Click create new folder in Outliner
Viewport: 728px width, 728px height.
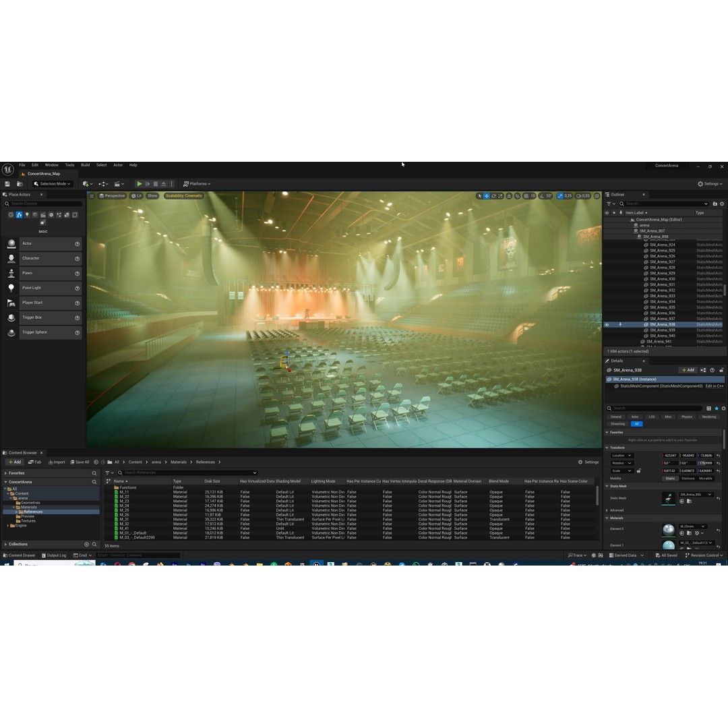(715, 204)
